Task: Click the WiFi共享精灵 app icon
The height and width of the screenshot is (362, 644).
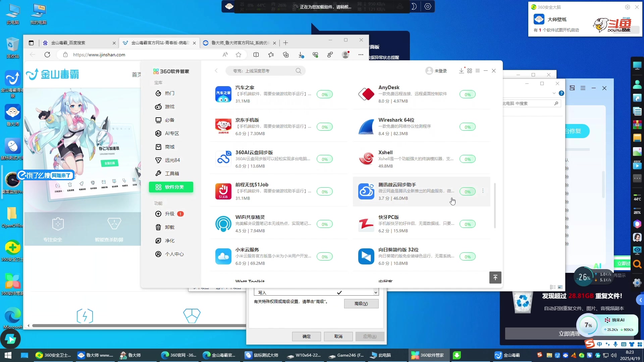Action: click(223, 224)
